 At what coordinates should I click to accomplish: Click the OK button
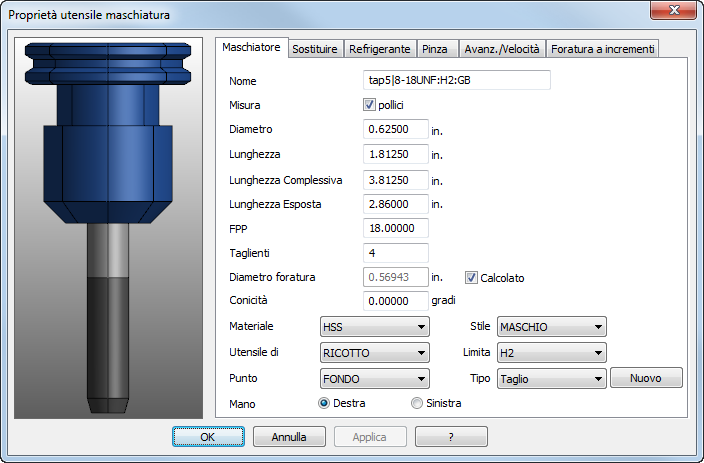tap(208, 437)
